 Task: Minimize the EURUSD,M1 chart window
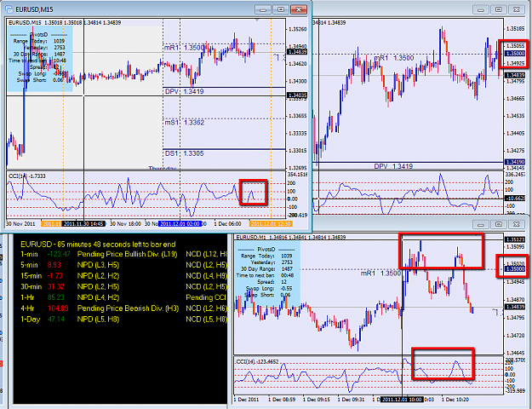(481, 224)
